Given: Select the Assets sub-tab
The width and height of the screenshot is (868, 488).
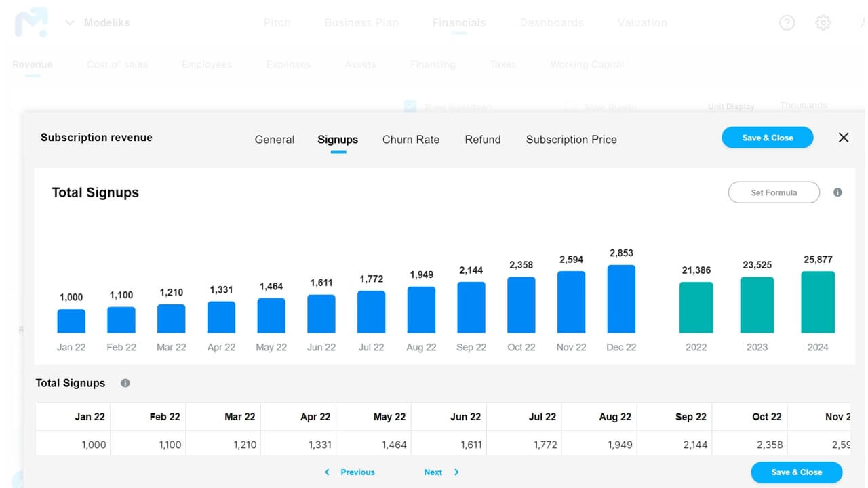Looking at the screenshot, I should [x=361, y=64].
